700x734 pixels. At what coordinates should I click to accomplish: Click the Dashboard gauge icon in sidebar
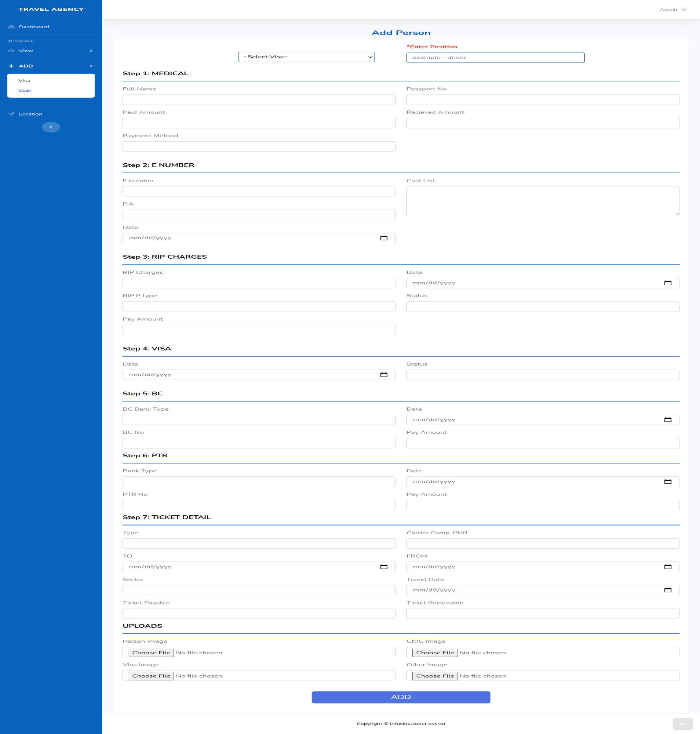coord(11,27)
